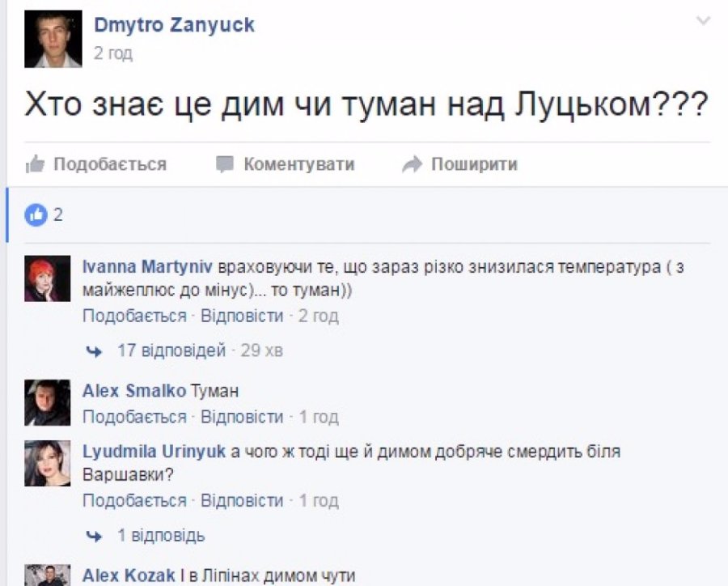This screenshot has height=586, width=728.
Task: Click the post's 2 год timestamp
Action: pos(113,53)
